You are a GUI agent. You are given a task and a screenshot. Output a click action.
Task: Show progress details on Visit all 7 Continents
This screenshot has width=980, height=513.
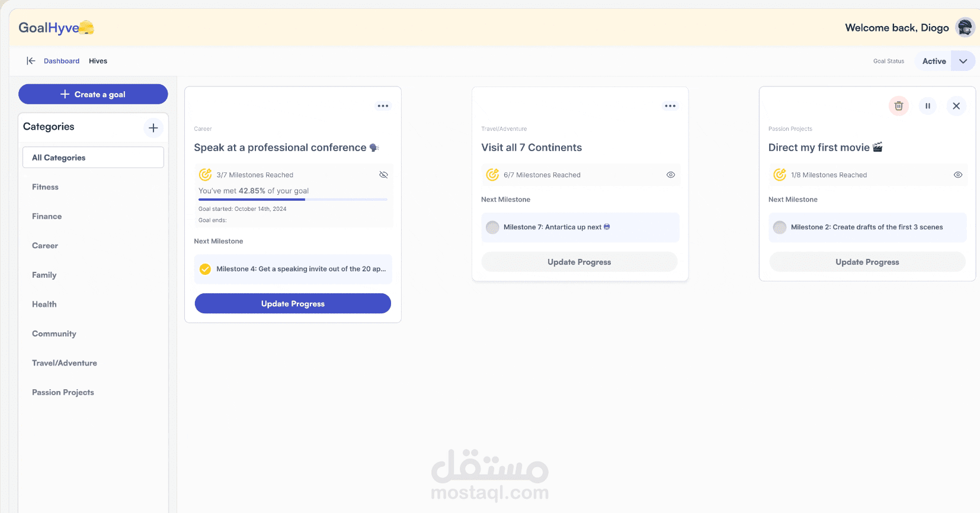pos(671,175)
